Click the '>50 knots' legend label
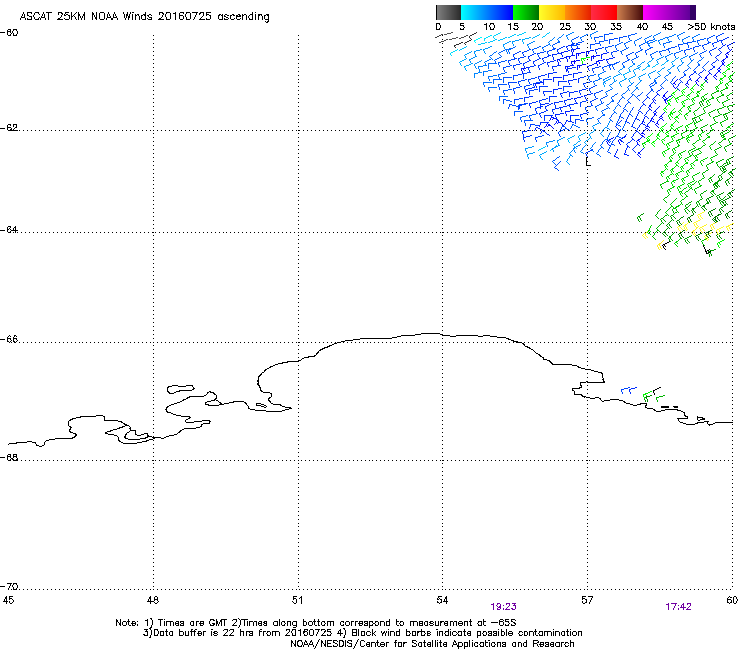 click(711, 27)
